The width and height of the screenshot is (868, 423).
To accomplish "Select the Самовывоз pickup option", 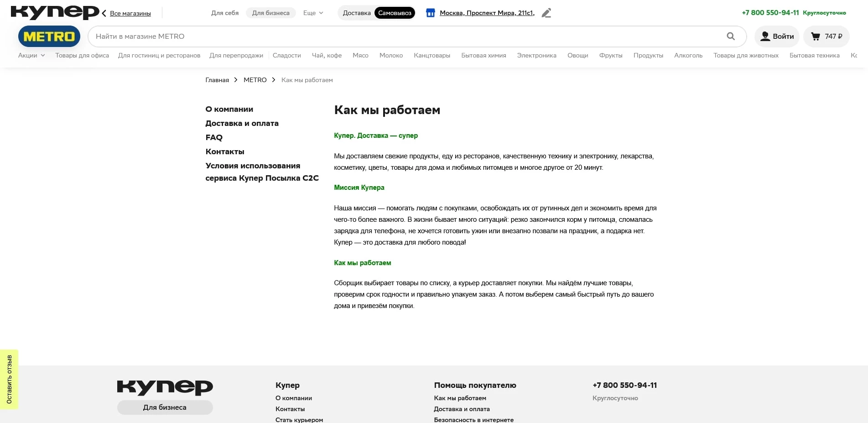I will click(395, 13).
